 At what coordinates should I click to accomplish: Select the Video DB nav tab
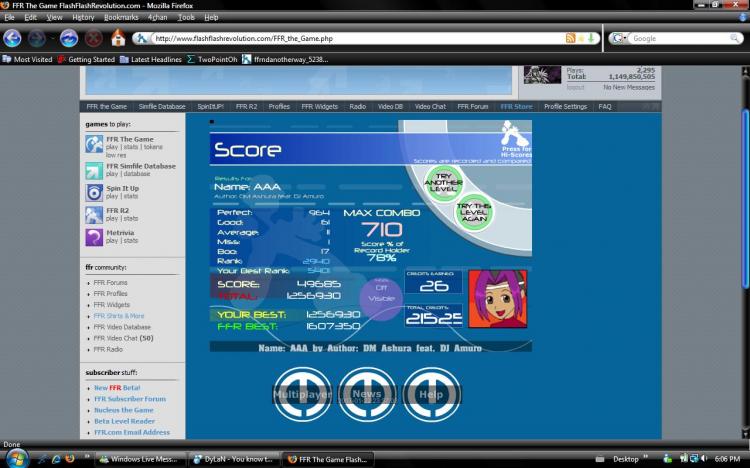(390, 107)
